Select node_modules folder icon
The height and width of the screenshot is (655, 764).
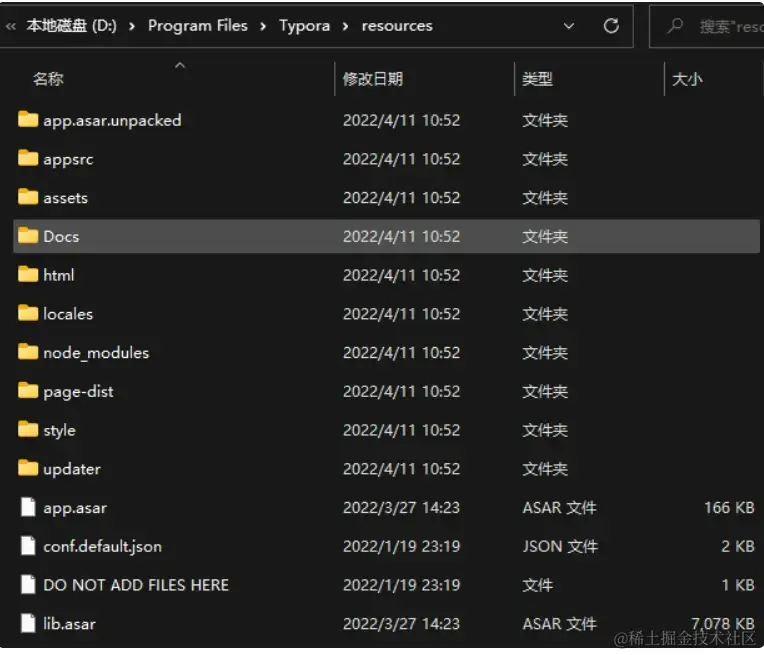(28, 352)
